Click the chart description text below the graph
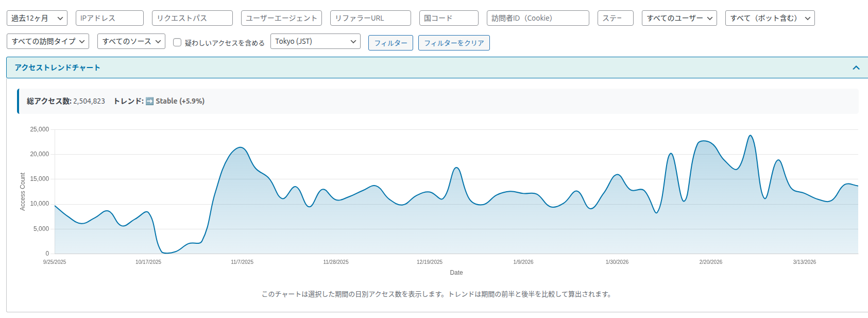The image size is (868, 318). (x=437, y=294)
